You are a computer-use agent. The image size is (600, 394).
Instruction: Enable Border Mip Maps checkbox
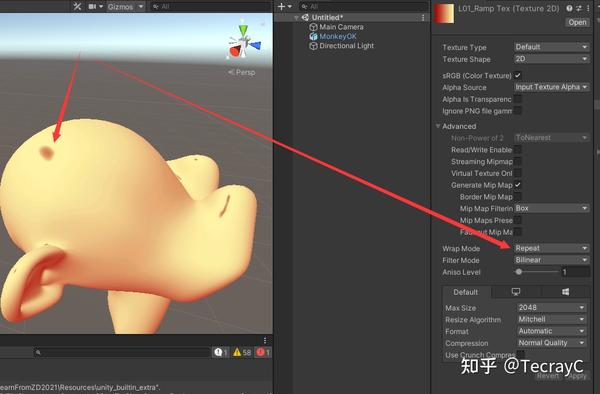point(518,197)
